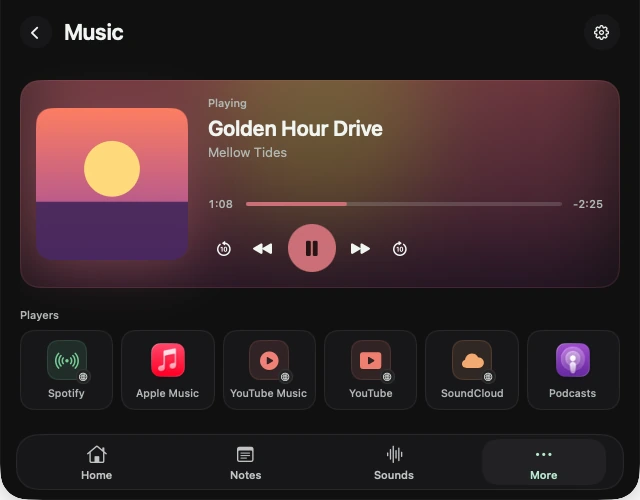640x500 pixels.
Task: Select the SoundCloud player
Action: coord(472,370)
